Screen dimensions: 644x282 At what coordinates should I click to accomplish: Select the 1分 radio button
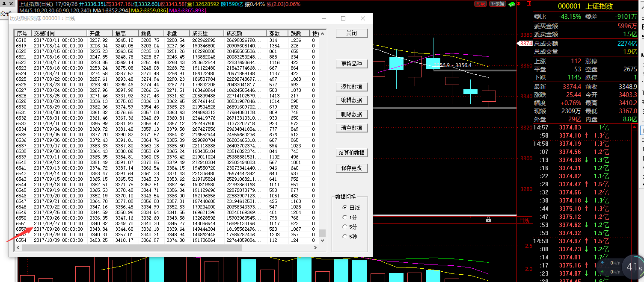click(x=350, y=217)
